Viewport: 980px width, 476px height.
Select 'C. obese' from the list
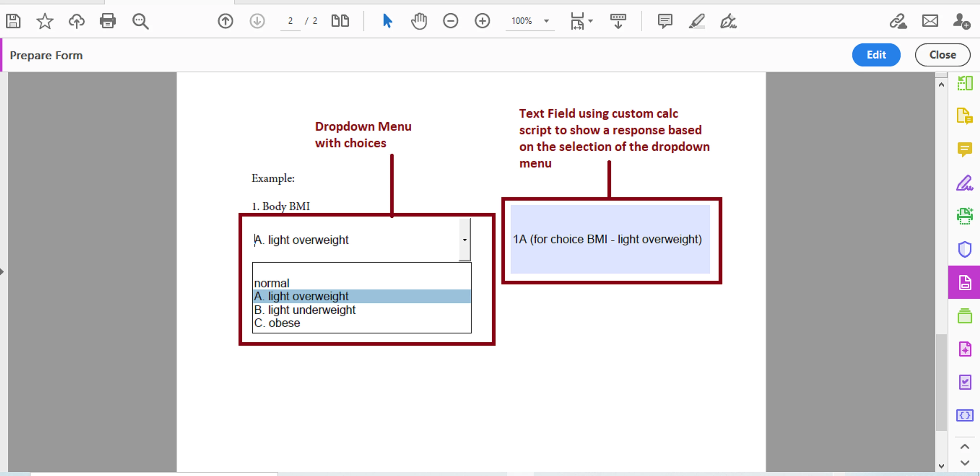[x=277, y=323]
